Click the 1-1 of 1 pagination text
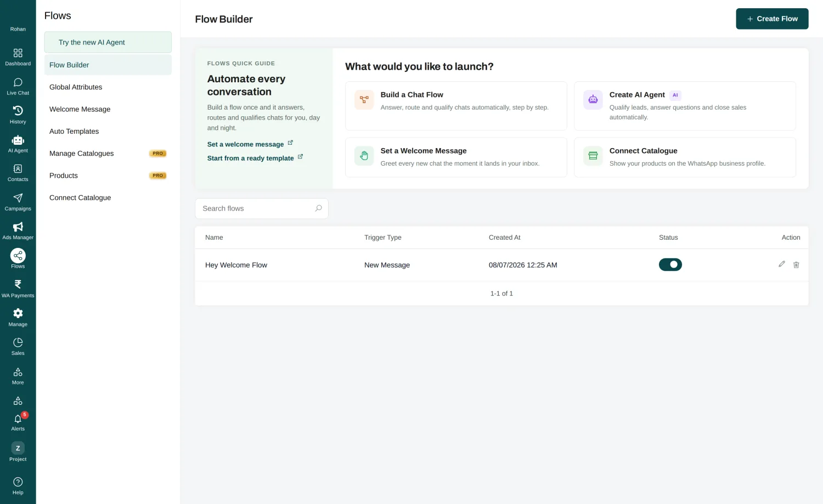Screen dimensions: 823x504 pos(501,293)
